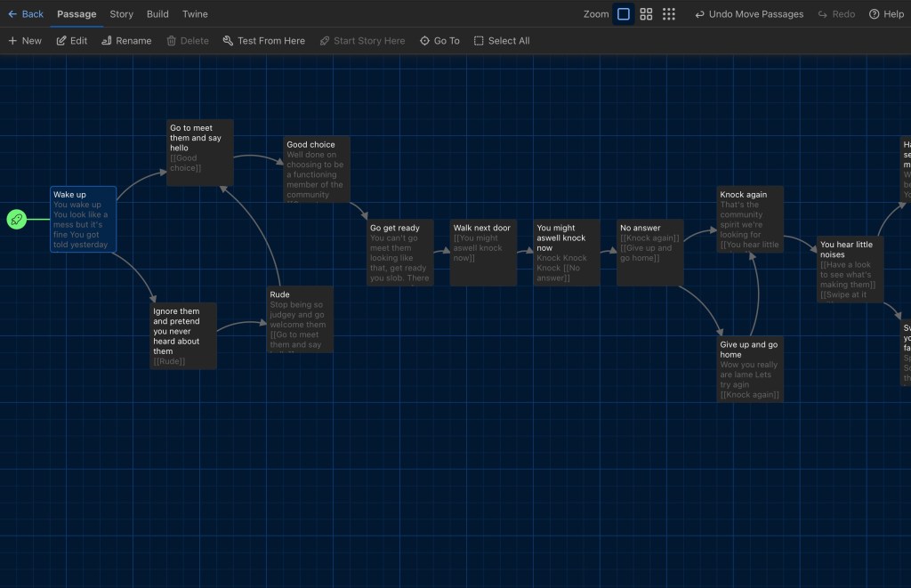Rename the selected passage
The width and height of the screenshot is (911, 588).
click(x=126, y=41)
